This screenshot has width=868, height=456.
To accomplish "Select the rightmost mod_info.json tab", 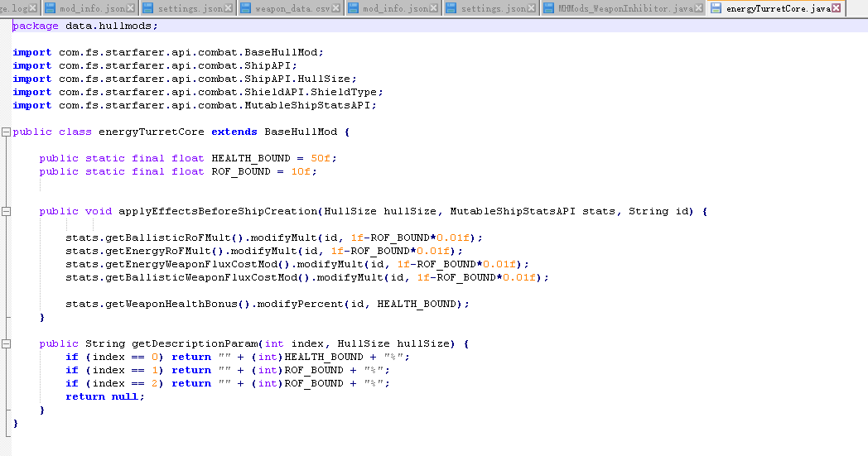I will pyautogui.click(x=395, y=8).
